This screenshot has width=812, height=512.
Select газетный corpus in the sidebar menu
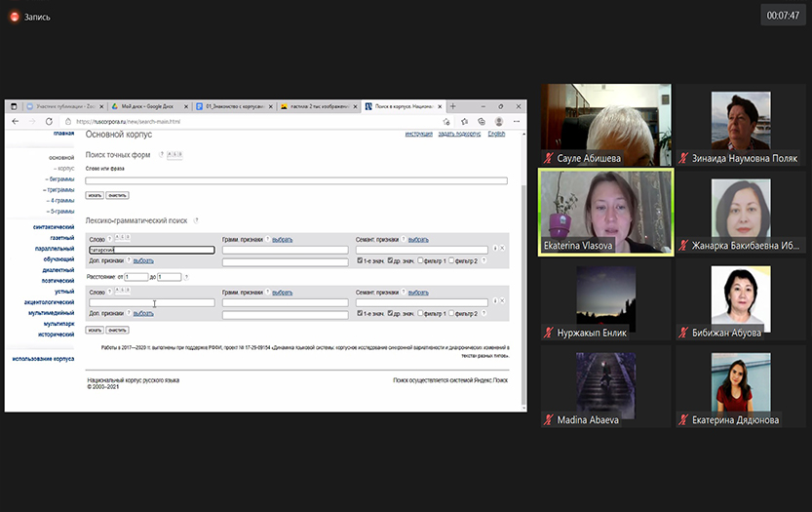[61, 238]
